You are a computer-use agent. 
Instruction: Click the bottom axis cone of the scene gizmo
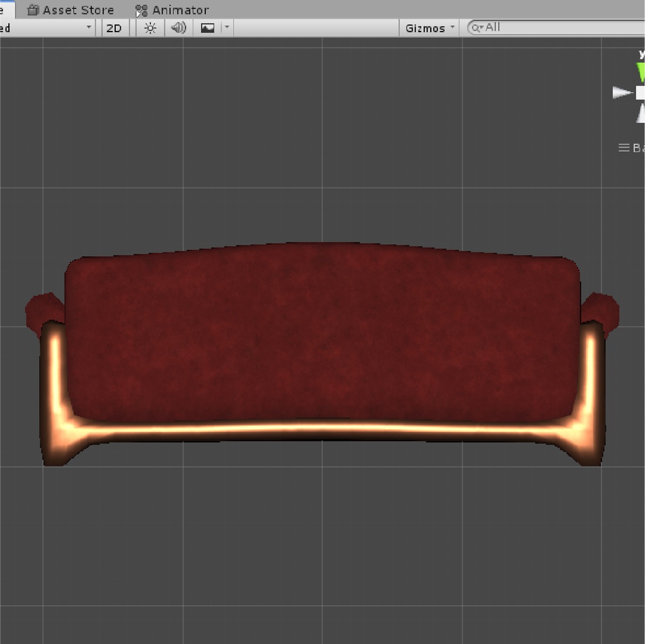click(x=639, y=115)
